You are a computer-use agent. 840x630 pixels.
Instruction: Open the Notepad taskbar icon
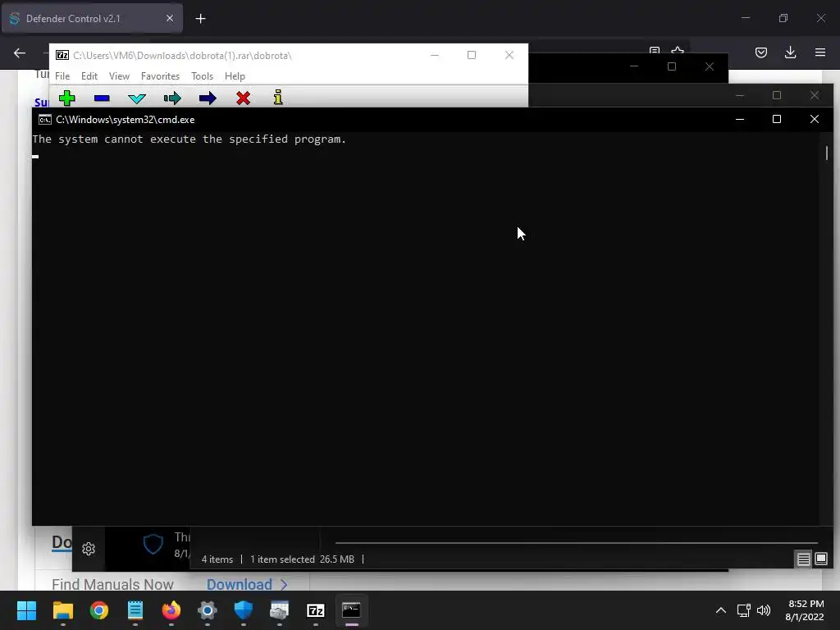click(135, 610)
